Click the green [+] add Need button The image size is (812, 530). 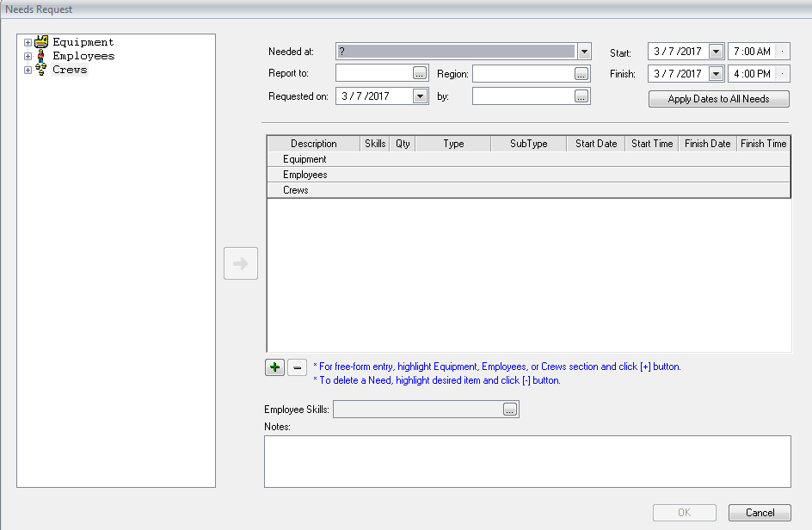(274, 367)
